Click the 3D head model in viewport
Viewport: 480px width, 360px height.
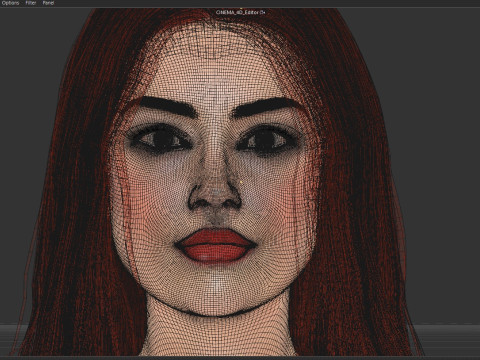tap(217, 183)
